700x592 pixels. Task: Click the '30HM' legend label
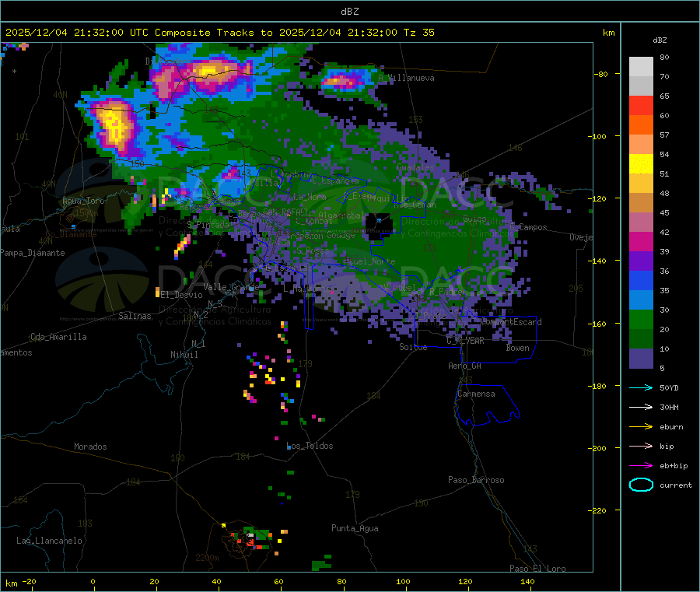669,407
